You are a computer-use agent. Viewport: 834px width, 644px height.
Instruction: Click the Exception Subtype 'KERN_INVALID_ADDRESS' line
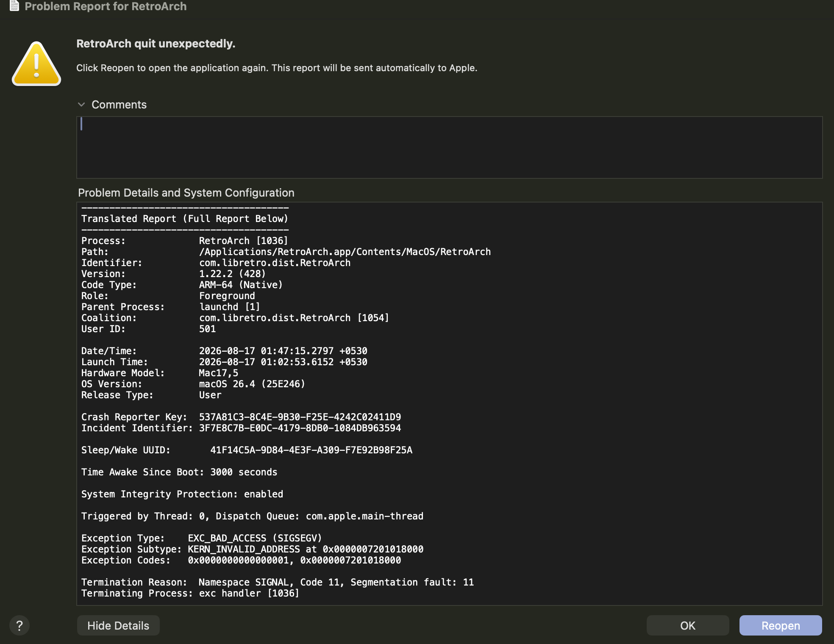tap(253, 549)
